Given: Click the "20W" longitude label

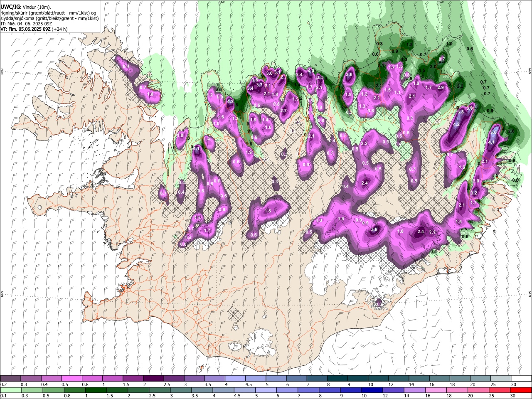Looking at the screenshot, I should 221,2.
